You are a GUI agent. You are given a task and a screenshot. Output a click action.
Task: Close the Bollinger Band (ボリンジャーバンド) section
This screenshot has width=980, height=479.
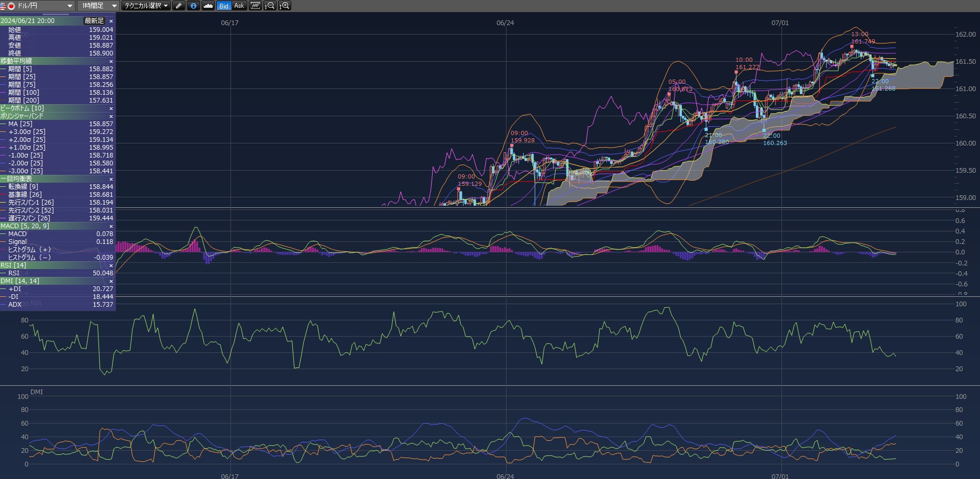111,116
